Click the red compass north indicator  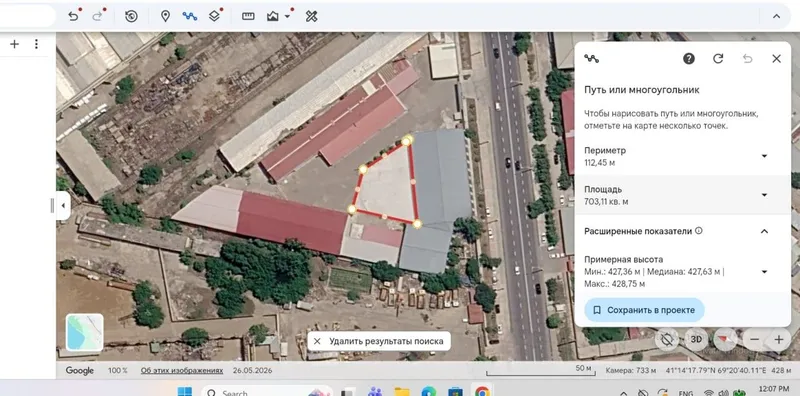click(725, 339)
